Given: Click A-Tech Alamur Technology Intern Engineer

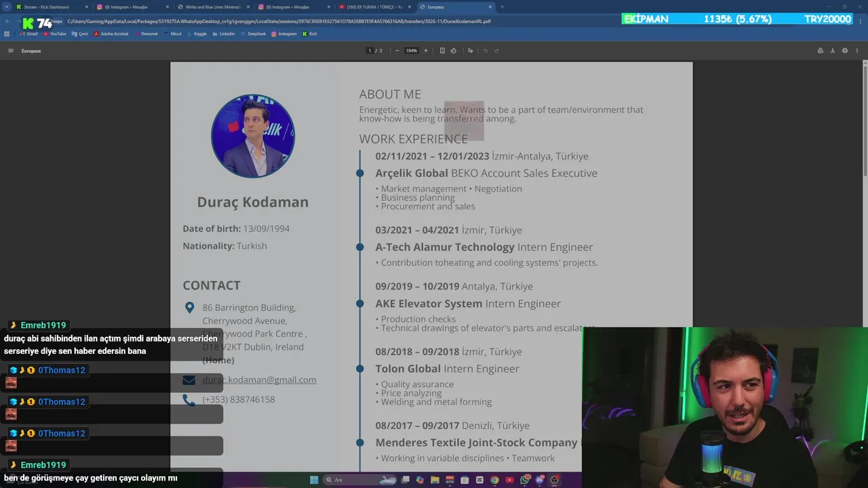Looking at the screenshot, I should pos(484,247).
